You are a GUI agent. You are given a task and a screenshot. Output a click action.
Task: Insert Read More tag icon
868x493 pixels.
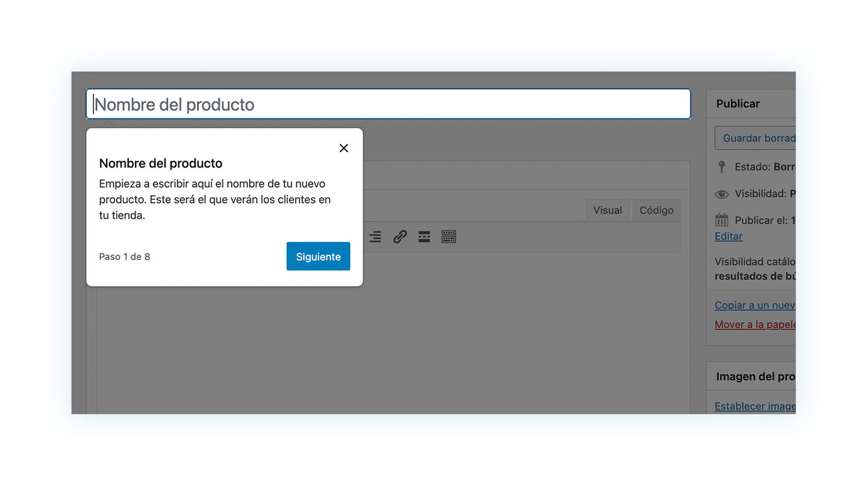coord(424,236)
